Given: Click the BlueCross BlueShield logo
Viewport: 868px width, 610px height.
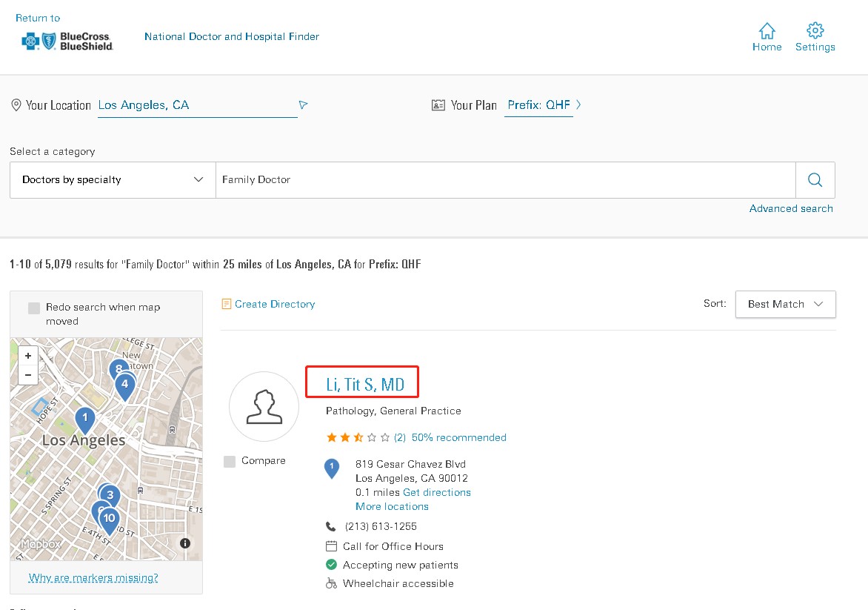Looking at the screenshot, I should coord(67,41).
